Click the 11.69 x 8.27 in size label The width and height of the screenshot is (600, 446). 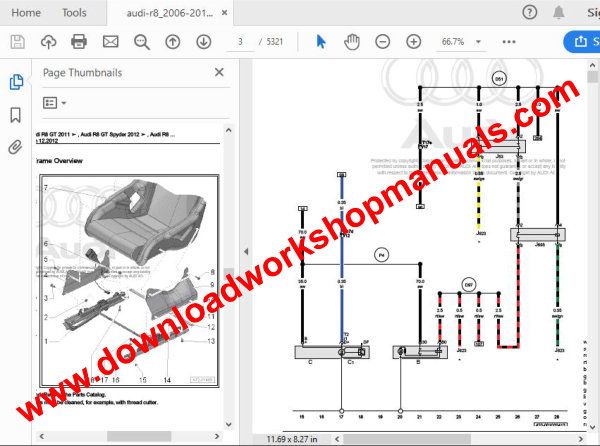coord(292,439)
